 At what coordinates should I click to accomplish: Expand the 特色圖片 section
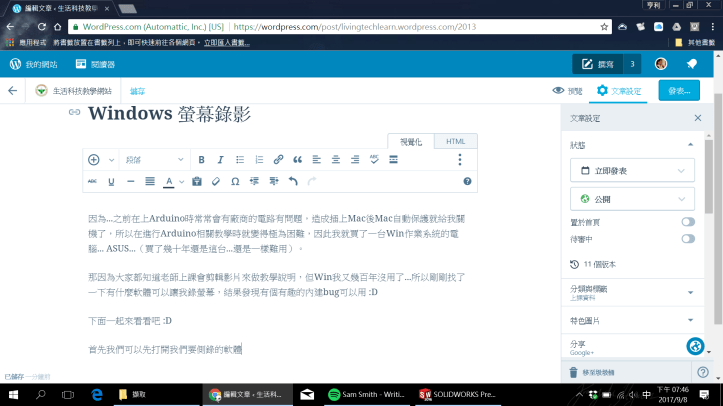point(631,320)
